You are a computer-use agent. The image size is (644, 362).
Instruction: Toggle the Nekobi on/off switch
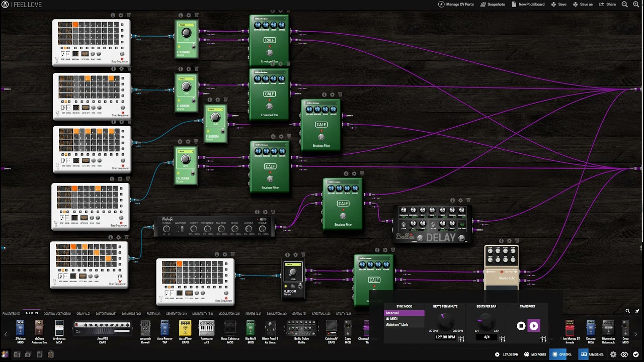click(262, 219)
